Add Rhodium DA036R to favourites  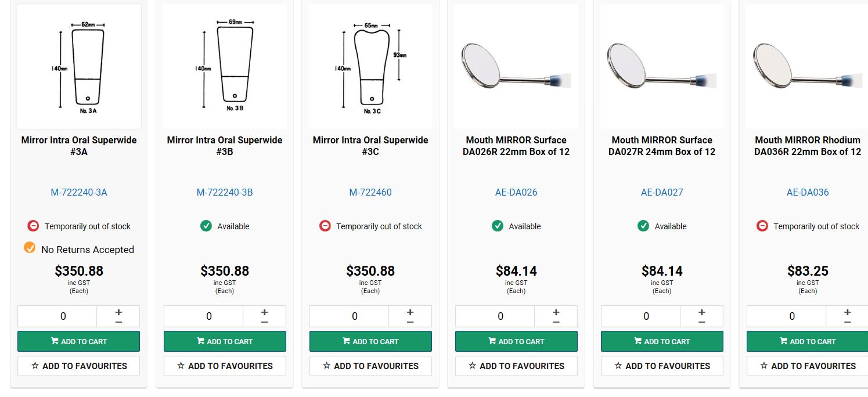coord(808,366)
